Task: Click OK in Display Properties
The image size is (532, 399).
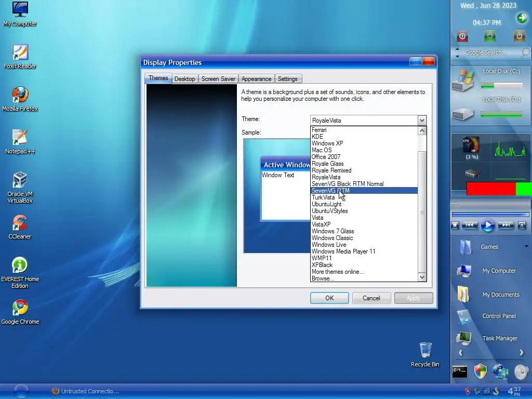Action: [x=329, y=298]
